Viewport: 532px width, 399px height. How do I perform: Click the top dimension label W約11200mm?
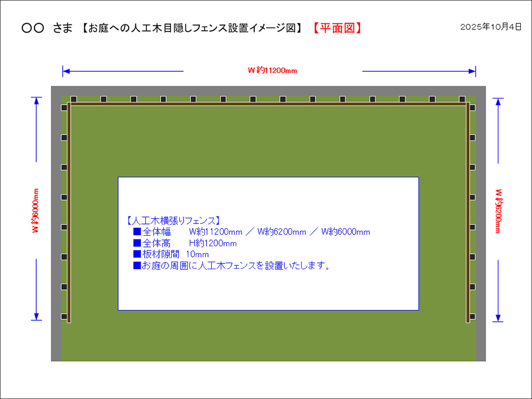[x=272, y=71]
